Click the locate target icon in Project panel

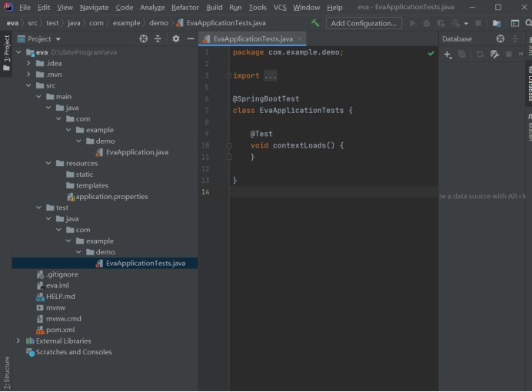[x=144, y=38]
